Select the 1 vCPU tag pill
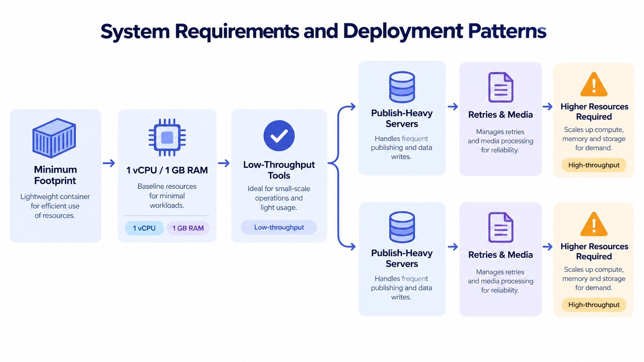This screenshot has width=644, height=362. pyautogui.click(x=144, y=228)
